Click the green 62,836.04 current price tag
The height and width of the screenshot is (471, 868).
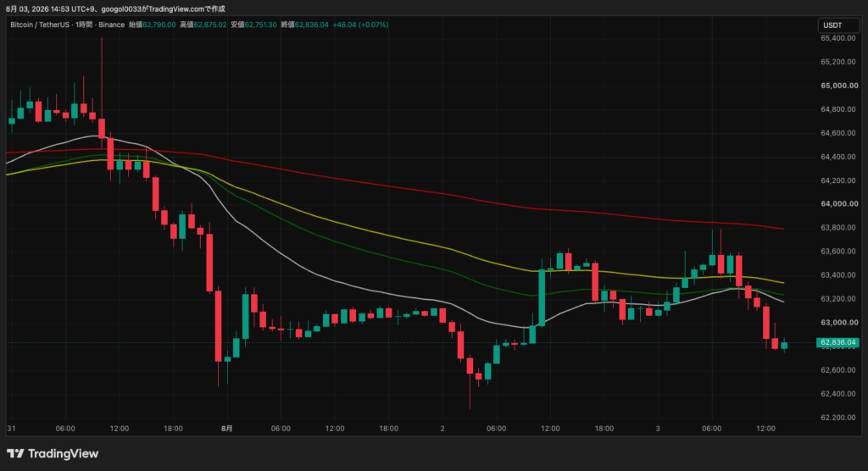pos(838,342)
